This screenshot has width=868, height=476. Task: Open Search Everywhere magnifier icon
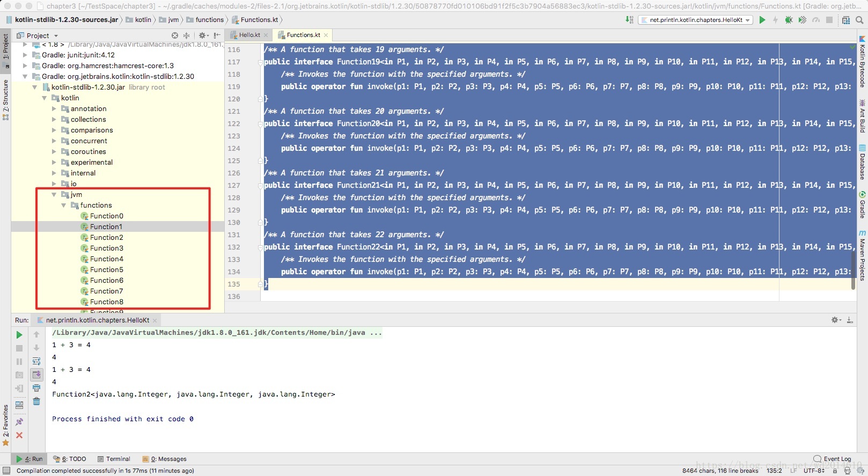point(859,20)
